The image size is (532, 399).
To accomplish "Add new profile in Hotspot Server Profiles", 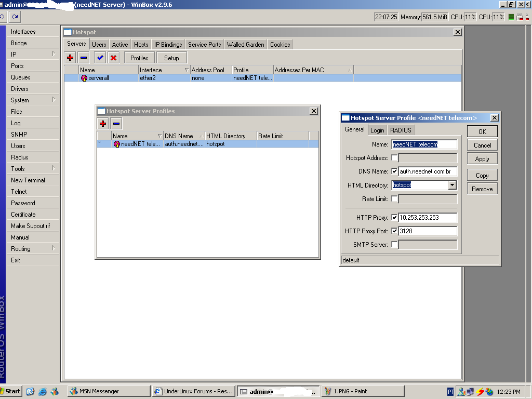I will click(103, 124).
